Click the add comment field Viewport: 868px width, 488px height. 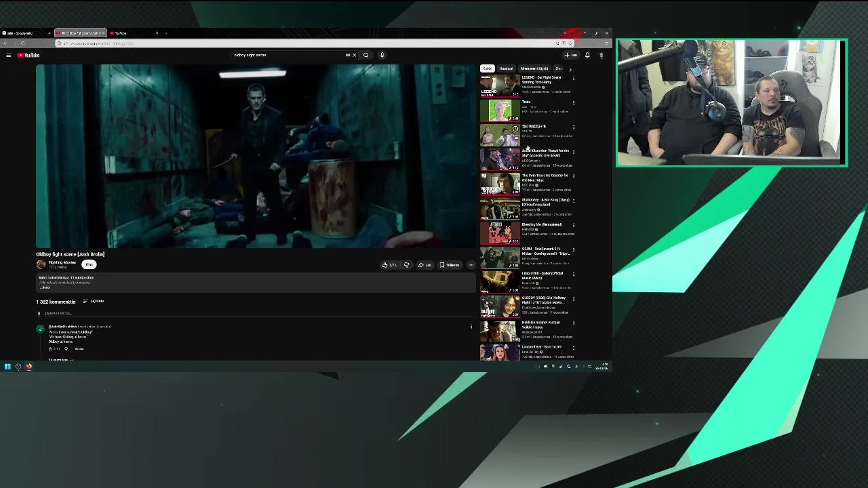point(256,313)
